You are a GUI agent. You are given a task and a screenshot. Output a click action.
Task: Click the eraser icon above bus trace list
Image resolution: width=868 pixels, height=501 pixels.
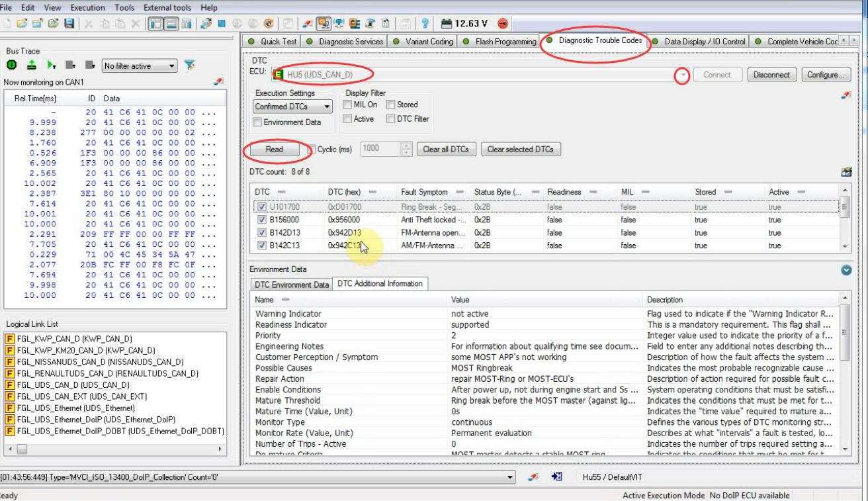pyautogui.click(x=218, y=82)
